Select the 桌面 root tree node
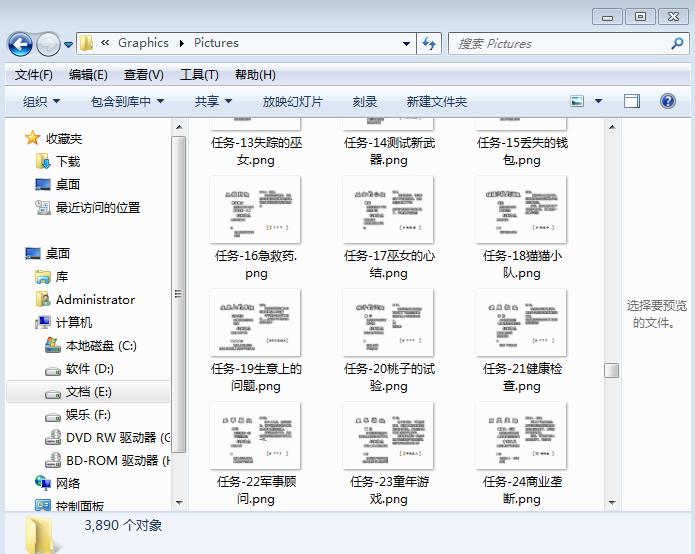Screen dimensions: 695x554 pos(58,254)
